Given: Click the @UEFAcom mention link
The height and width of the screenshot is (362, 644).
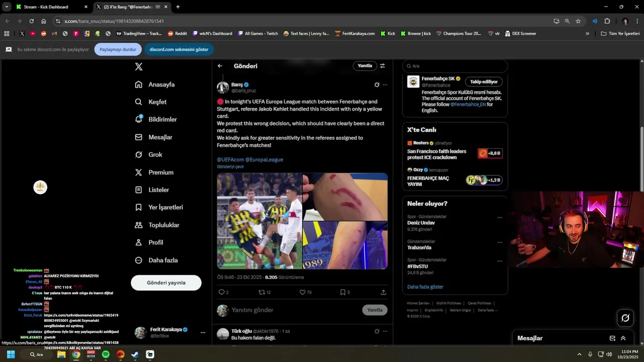Looking at the screenshot, I should [x=230, y=159].
